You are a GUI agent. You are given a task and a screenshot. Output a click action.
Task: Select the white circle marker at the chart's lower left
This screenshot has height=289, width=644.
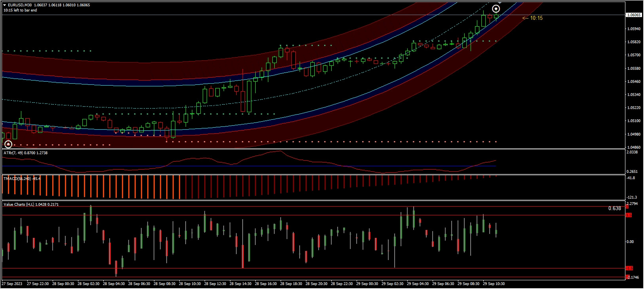[x=8, y=144]
